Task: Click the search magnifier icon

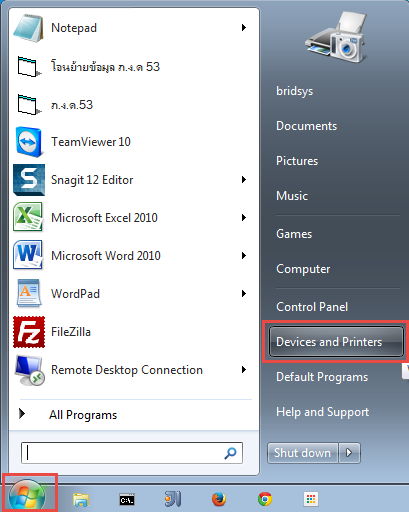Action: pos(230,453)
